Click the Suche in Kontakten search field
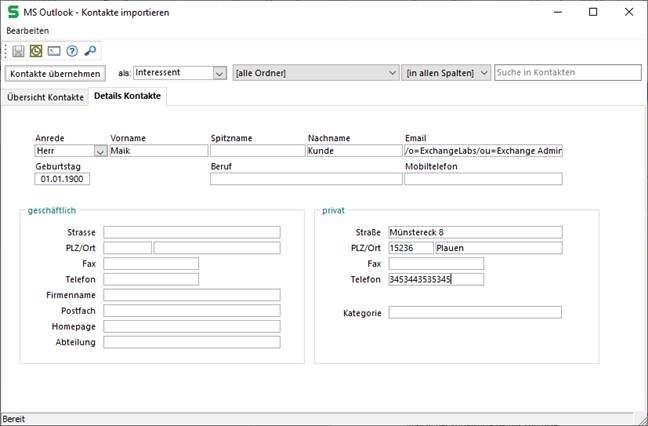This screenshot has width=648, height=426. (567, 73)
